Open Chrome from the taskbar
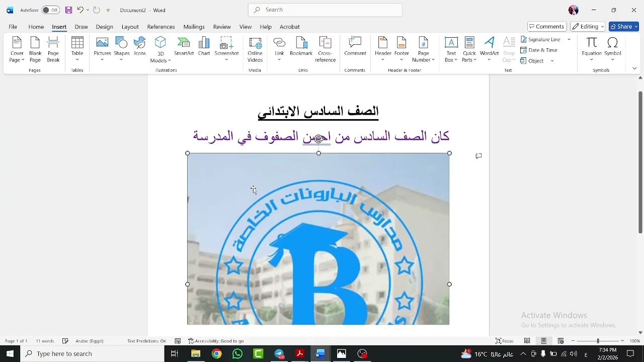Image resolution: width=644 pixels, height=362 pixels. [216, 354]
